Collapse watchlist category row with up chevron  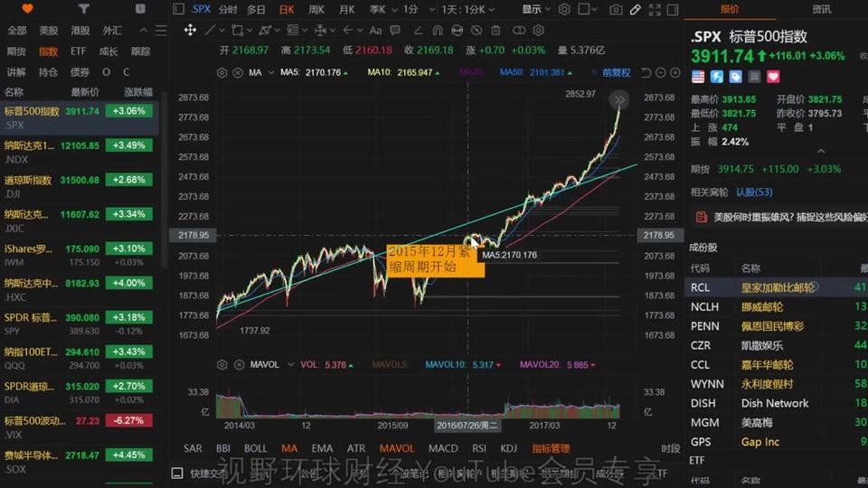click(144, 30)
